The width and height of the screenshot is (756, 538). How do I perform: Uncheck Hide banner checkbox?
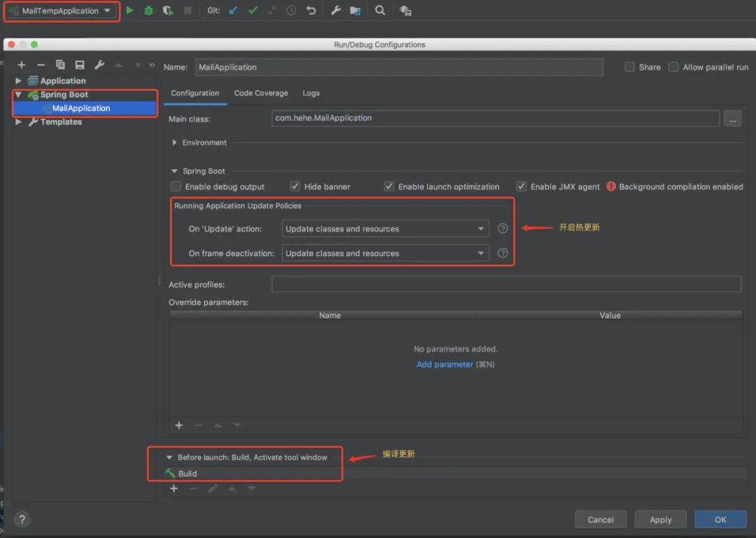point(295,187)
